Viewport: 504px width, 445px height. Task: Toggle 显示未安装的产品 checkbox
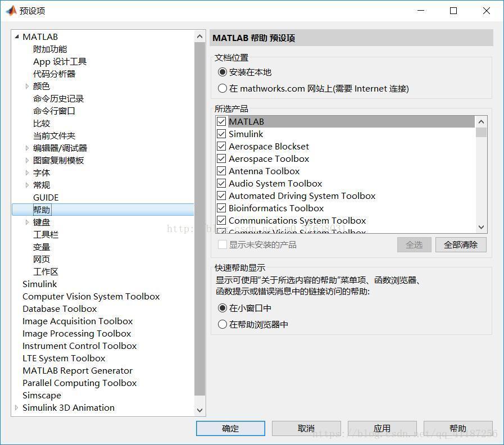(222, 244)
